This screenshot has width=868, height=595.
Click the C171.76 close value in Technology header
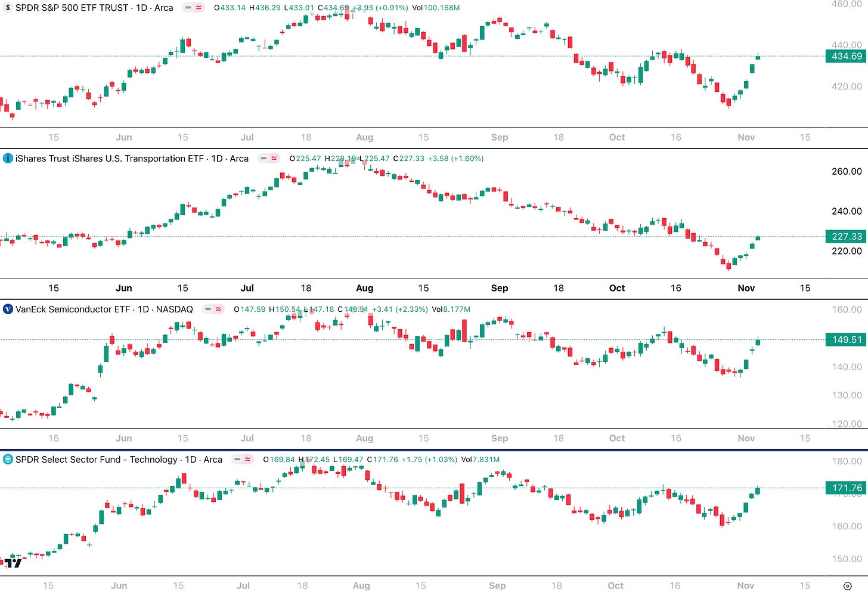[382, 460]
